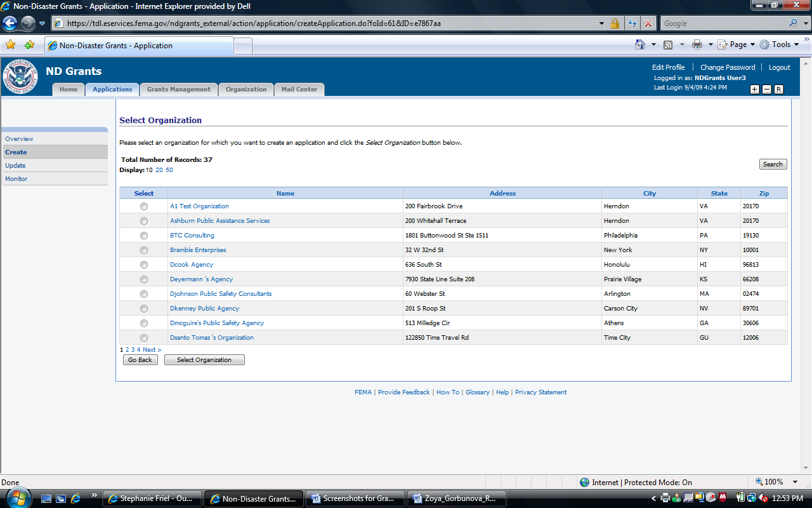Select Dsanto Tomas 's Organization radio button
The width and height of the screenshot is (812, 508).
click(x=144, y=338)
